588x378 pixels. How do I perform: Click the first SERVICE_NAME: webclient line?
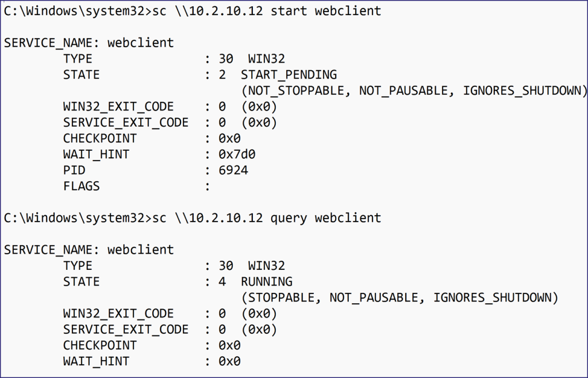pos(89,43)
